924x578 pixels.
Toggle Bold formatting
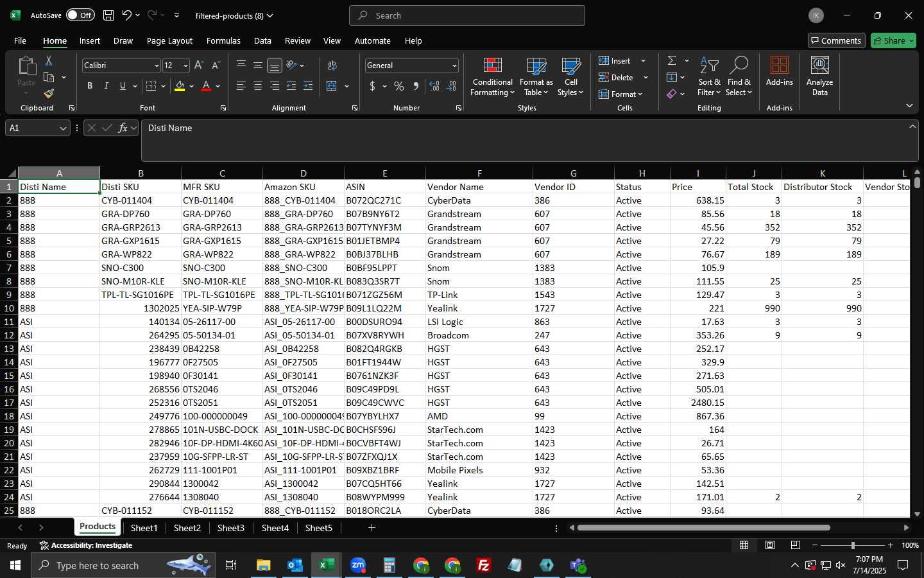90,86
